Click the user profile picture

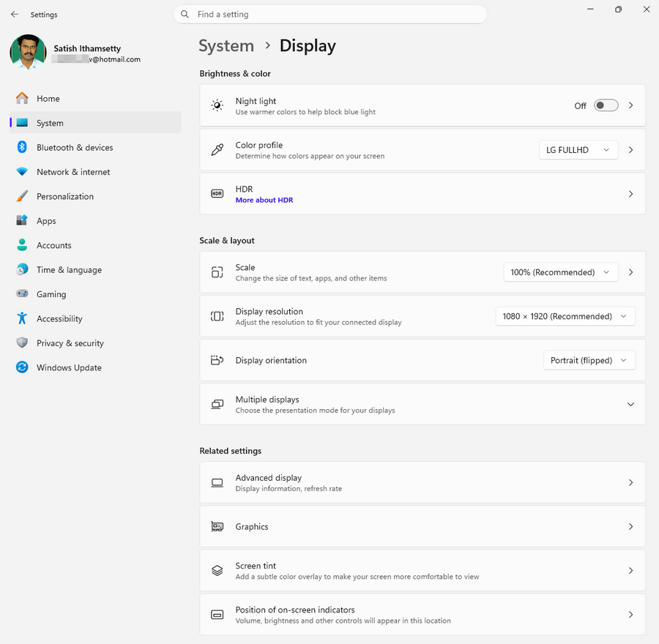coord(28,52)
